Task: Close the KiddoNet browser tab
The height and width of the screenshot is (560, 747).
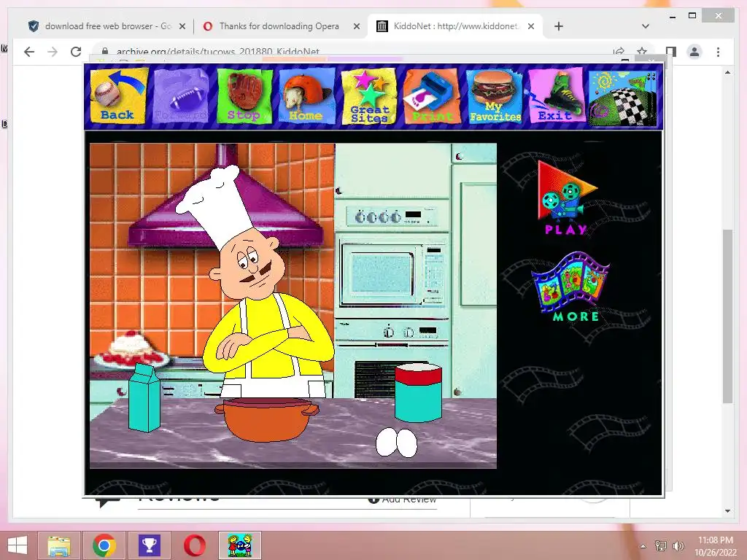Action: tap(531, 27)
